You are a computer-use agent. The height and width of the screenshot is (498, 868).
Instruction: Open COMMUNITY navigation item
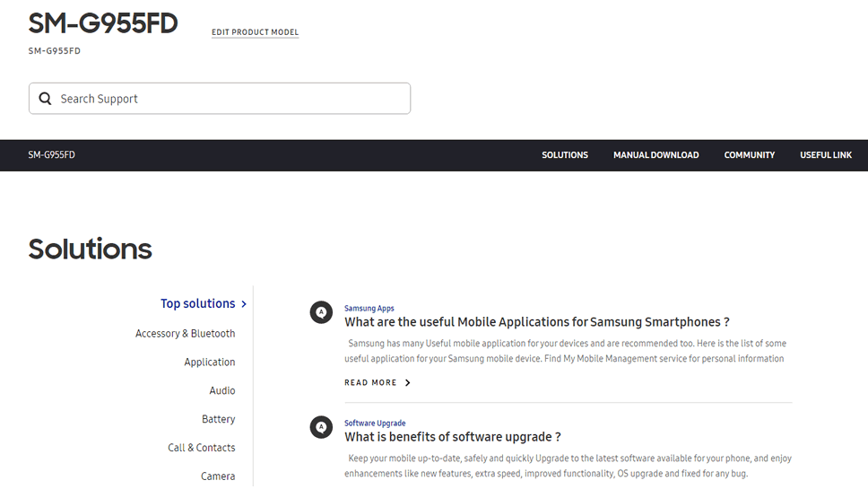(750, 155)
